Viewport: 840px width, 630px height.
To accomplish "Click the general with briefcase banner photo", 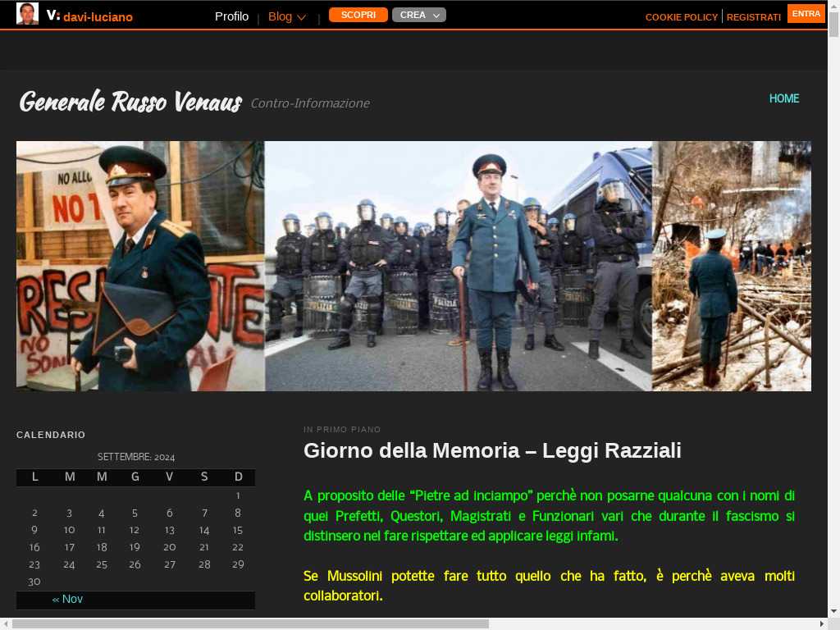I will point(140,266).
